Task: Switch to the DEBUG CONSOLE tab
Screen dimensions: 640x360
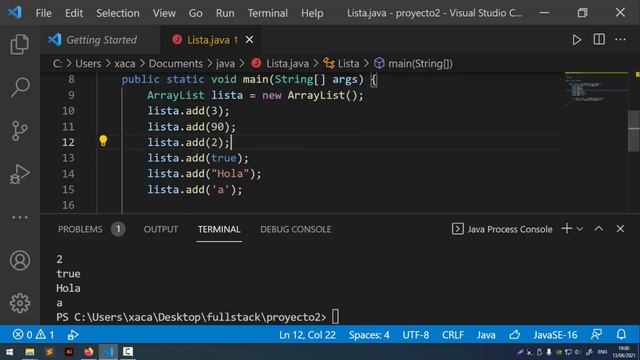Action: [x=296, y=229]
